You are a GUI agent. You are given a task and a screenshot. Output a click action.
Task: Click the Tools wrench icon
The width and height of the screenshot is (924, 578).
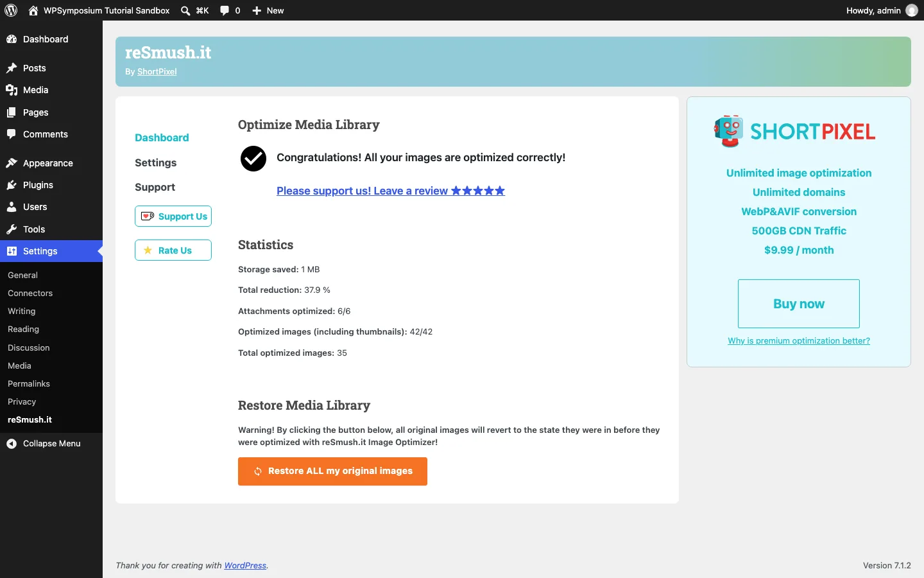[12, 229]
